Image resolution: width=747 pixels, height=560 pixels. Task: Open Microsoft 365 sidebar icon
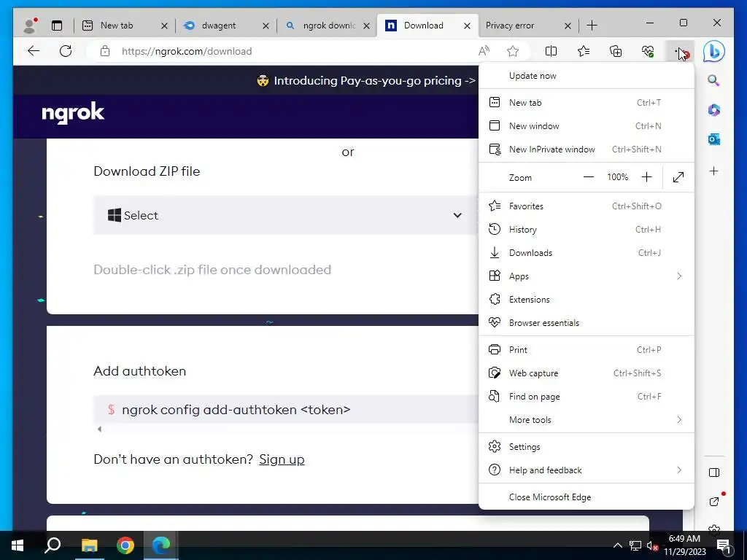[x=713, y=110]
